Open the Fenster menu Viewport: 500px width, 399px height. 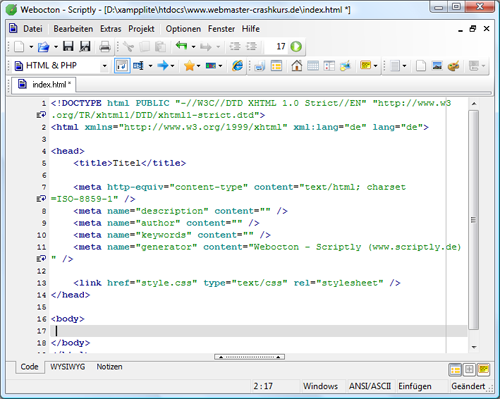pyautogui.click(x=221, y=29)
